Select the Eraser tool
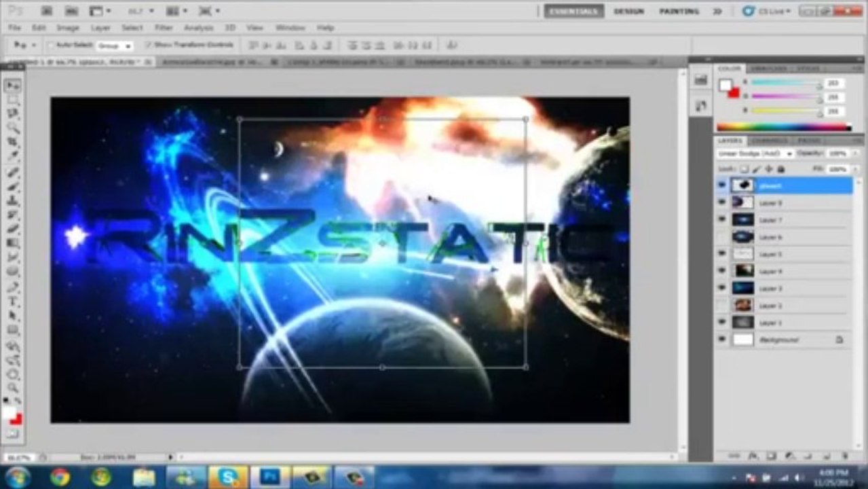868x489 pixels. tap(13, 230)
